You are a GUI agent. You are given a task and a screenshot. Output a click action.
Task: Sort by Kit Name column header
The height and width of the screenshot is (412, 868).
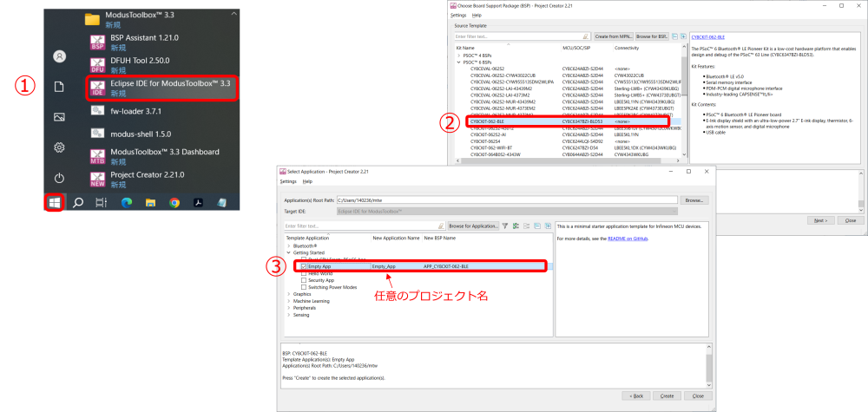pos(464,48)
